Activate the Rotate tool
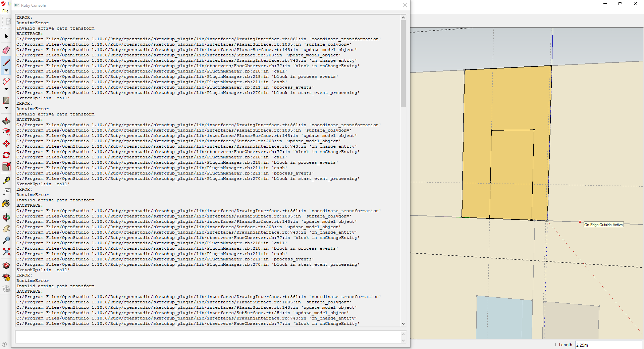This screenshot has height=349, width=644. pyautogui.click(x=6, y=155)
